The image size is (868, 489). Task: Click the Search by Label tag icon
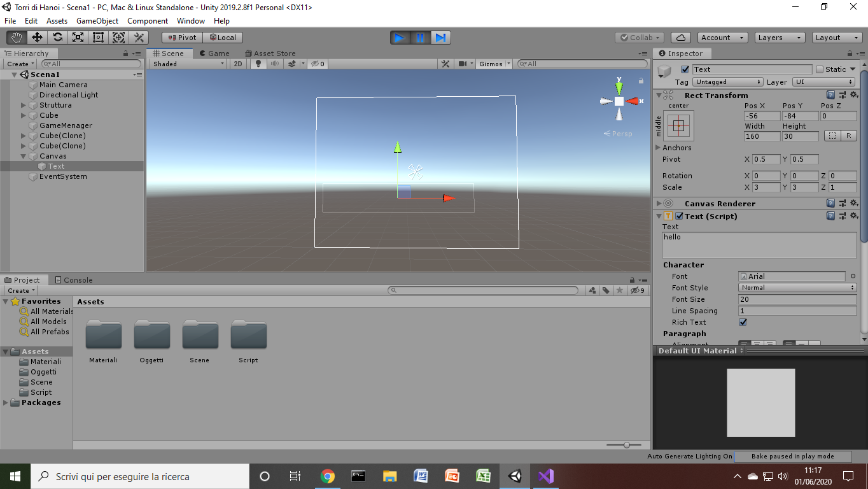click(606, 290)
